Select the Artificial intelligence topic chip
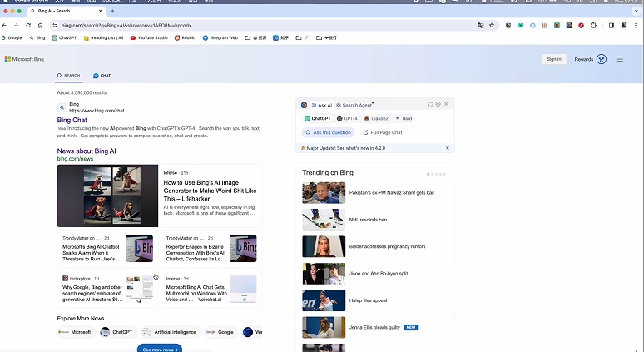Image resolution: width=644 pixels, height=352 pixels. pyautogui.click(x=170, y=332)
